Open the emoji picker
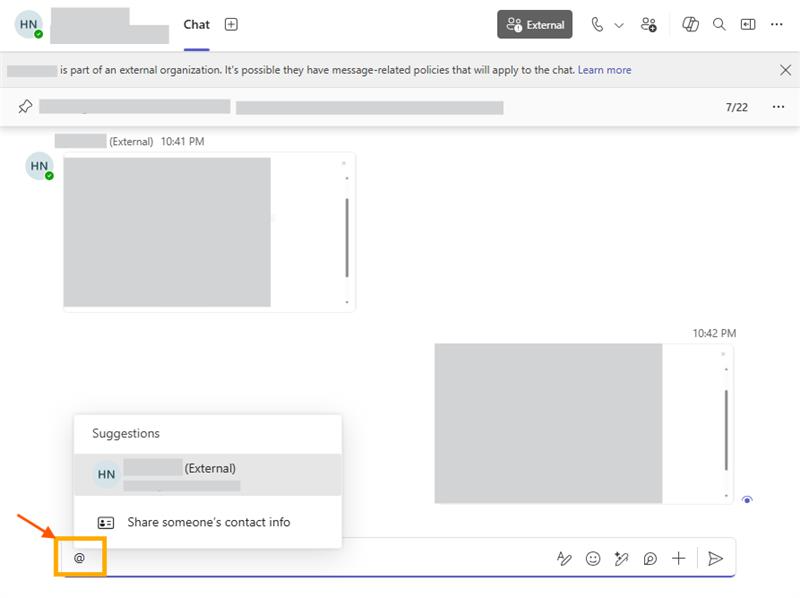 tap(593, 559)
